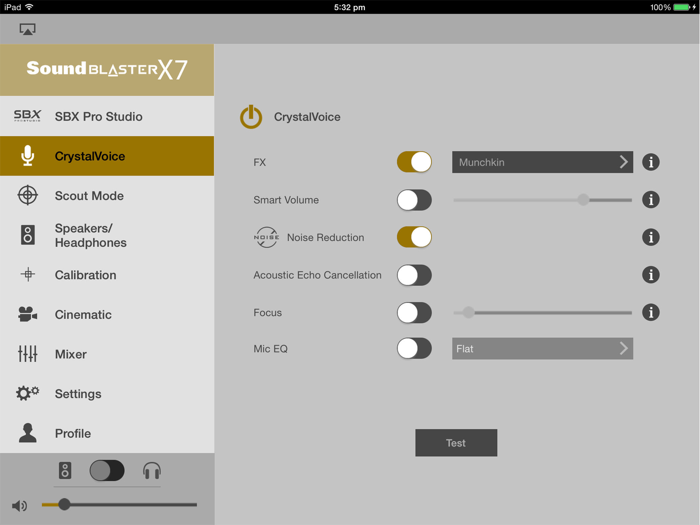Click the Profile person icon
This screenshot has width=700, height=525.
28,433
